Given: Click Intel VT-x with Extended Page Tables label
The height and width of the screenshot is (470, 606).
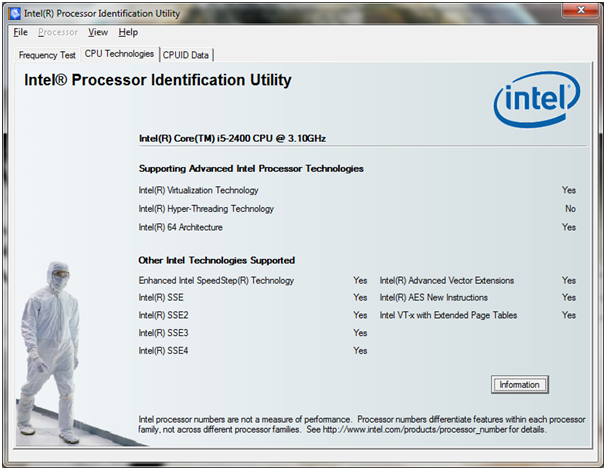Looking at the screenshot, I should (x=448, y=315).
